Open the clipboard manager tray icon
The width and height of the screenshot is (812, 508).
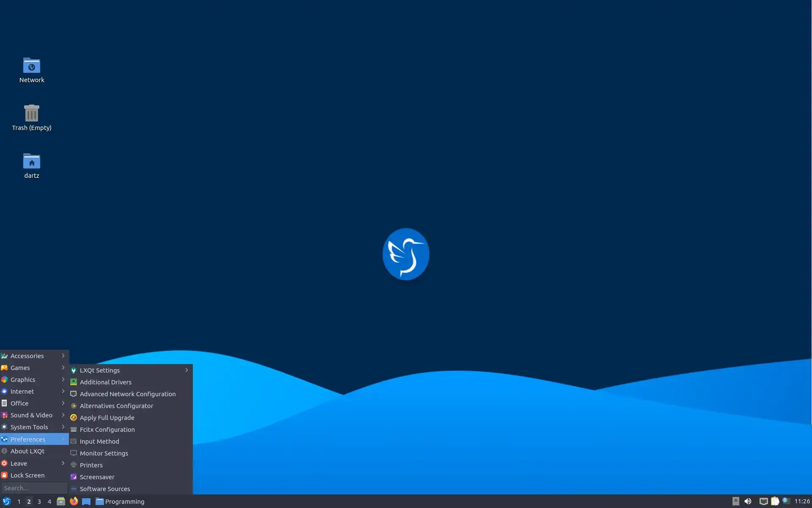coord(775,501)
